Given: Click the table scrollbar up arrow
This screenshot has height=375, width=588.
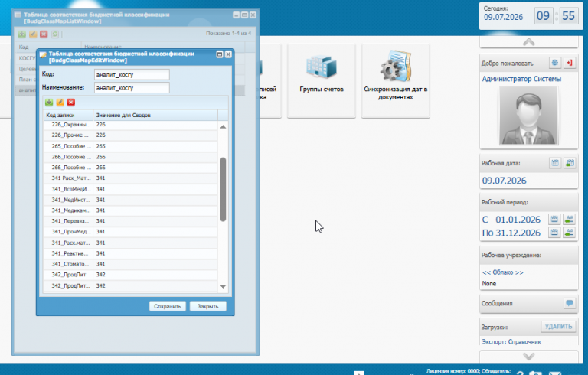Looking at the screenshot, I should pos(223,127).
